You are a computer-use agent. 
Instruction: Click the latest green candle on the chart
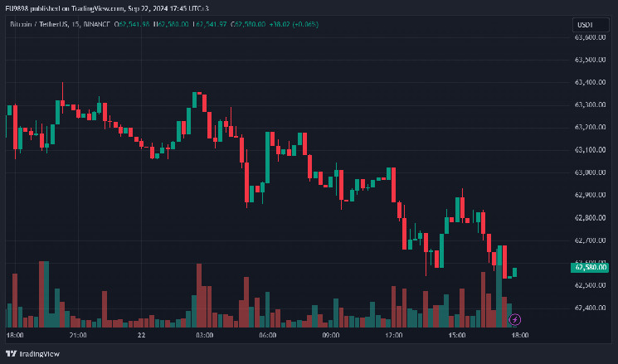point(514,272)
